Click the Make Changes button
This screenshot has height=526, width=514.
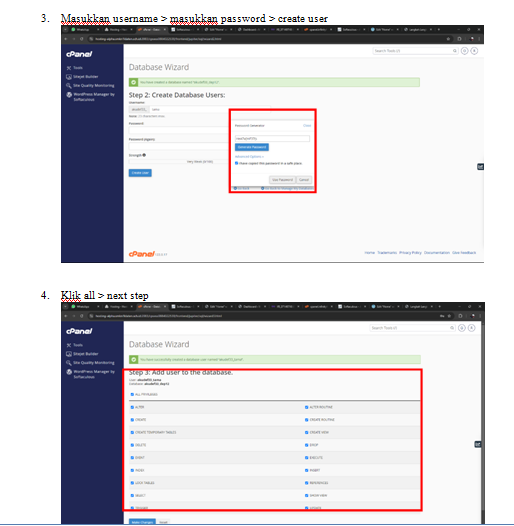[142, 522]
